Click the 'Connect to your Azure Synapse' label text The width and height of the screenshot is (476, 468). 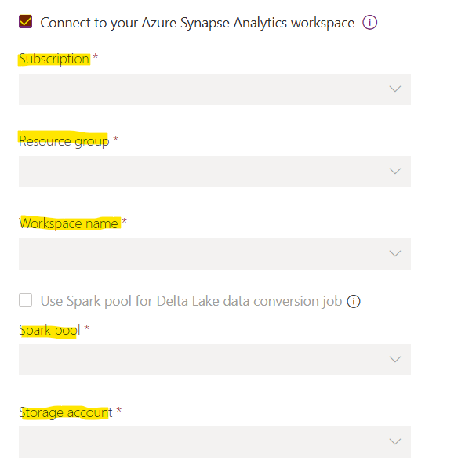(197, 23)
